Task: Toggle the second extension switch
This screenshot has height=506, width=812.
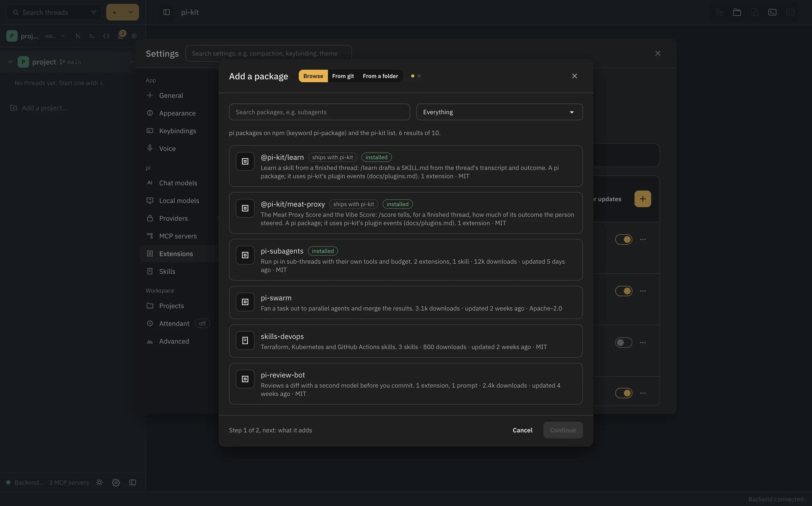Action: click(624, 291)
